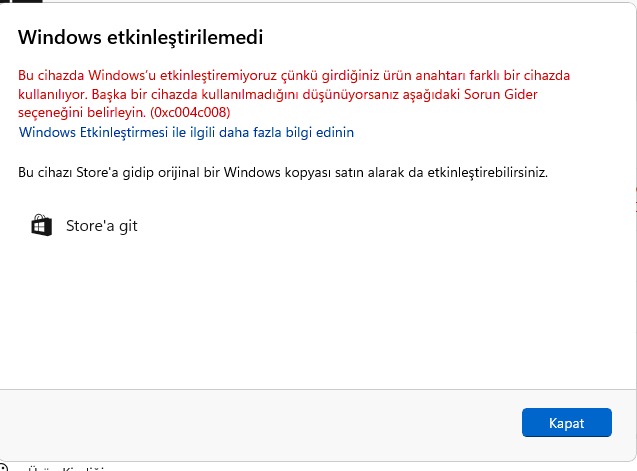Click the word "Store'a" in the black sentence
Screen dimensions: 637x471
pos(98,172)
